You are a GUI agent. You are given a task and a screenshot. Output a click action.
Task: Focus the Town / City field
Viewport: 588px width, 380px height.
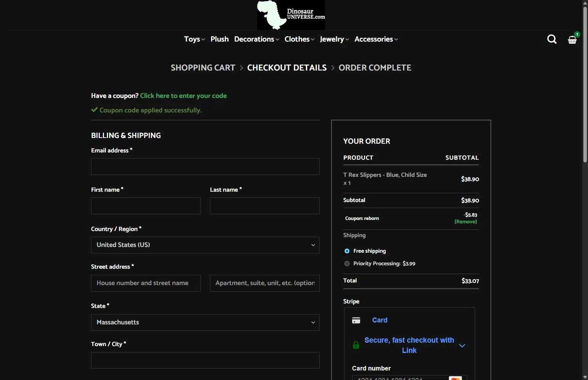tap(205, 360)
